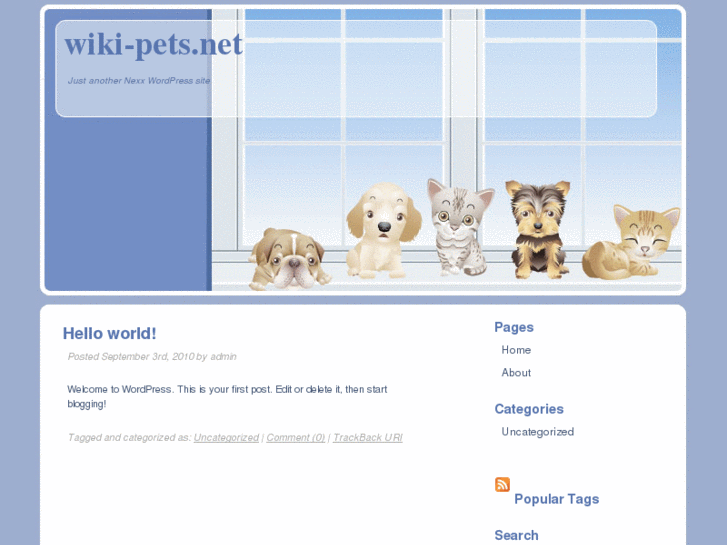Select the Uncategorized category in sidebar
The height and width of the screenshot is (545, 727).
(538, 432)
